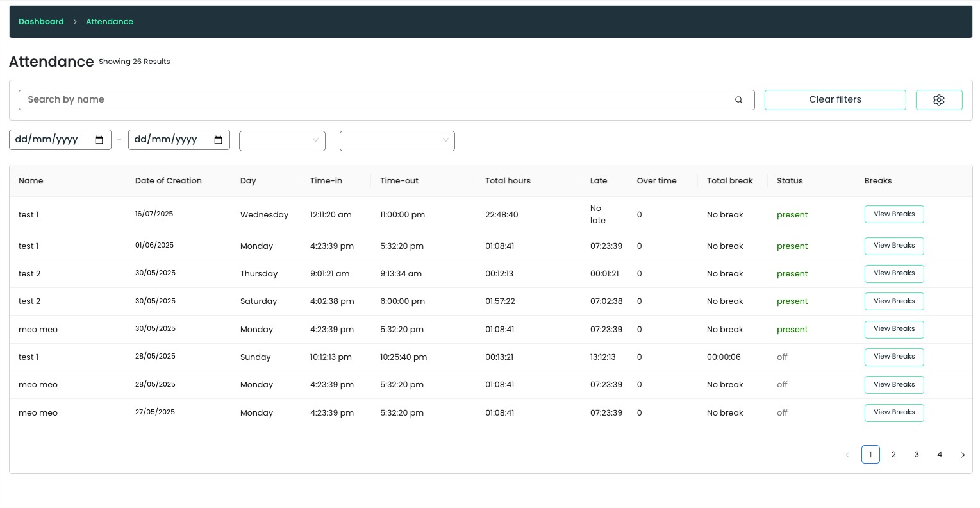Click the next page arrow icon
This screenshot has width=980, height=508.
(x=963, y=454)
